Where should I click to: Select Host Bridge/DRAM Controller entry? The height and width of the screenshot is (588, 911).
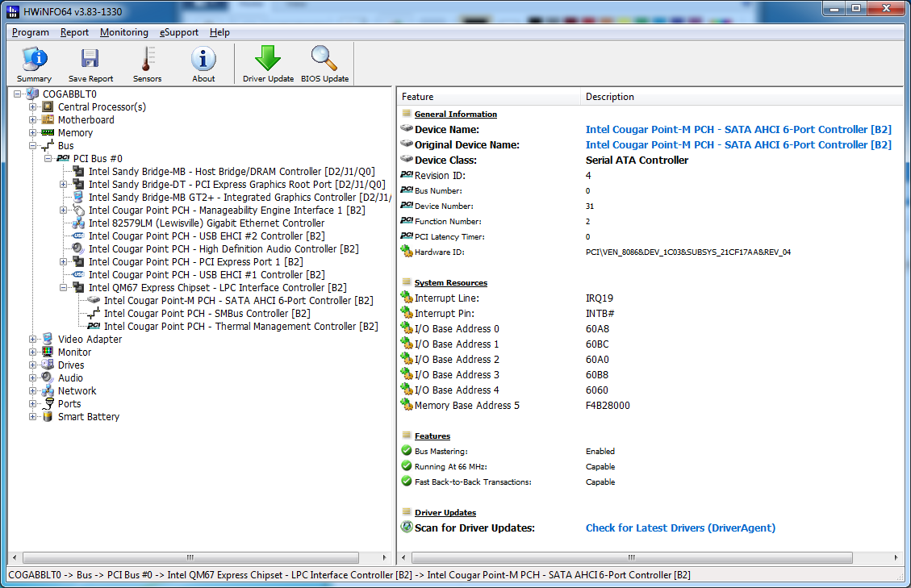click(232, 172)
